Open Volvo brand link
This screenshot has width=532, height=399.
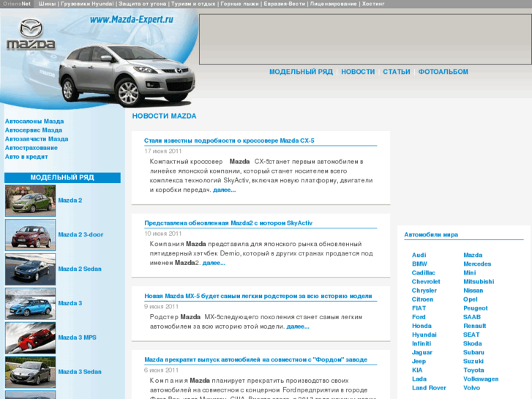coord(471,388)
